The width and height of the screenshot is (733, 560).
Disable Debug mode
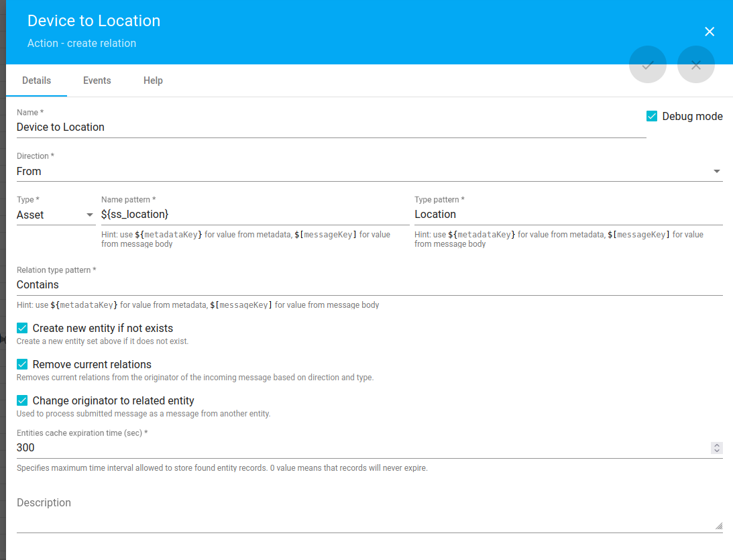651,115
